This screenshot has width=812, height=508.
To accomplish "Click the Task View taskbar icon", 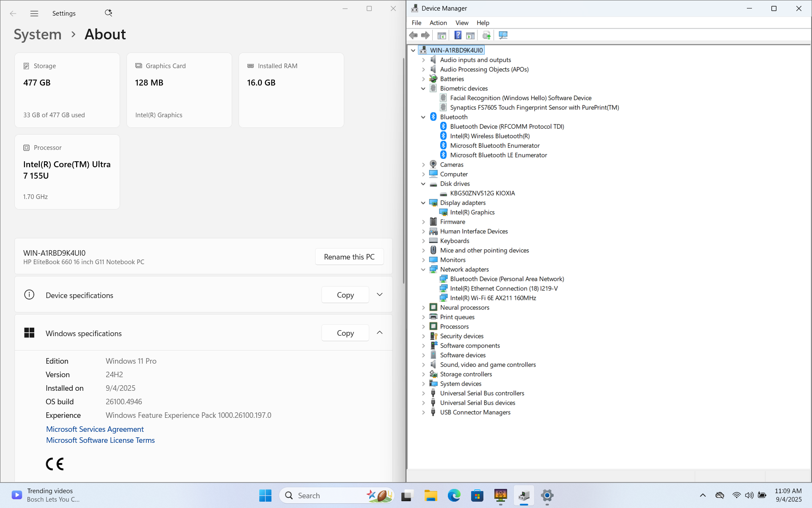I will pyautogui.click(x=407, y=495).
